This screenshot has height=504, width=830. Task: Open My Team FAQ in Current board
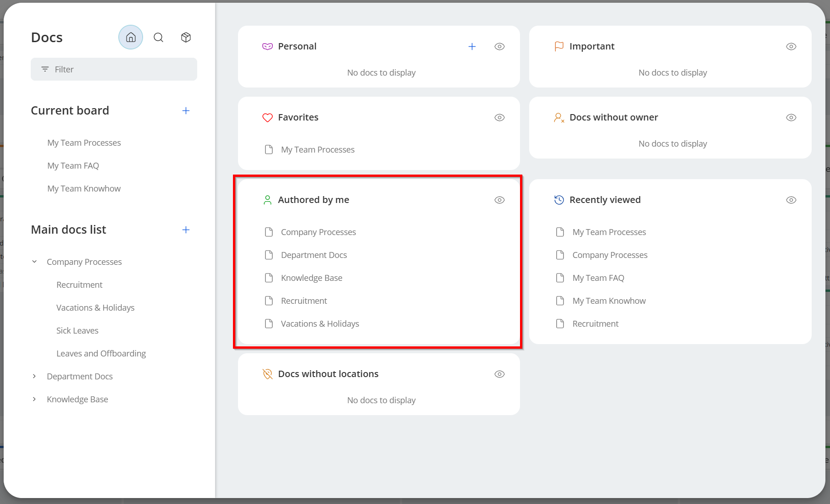(x=73, y=165)
